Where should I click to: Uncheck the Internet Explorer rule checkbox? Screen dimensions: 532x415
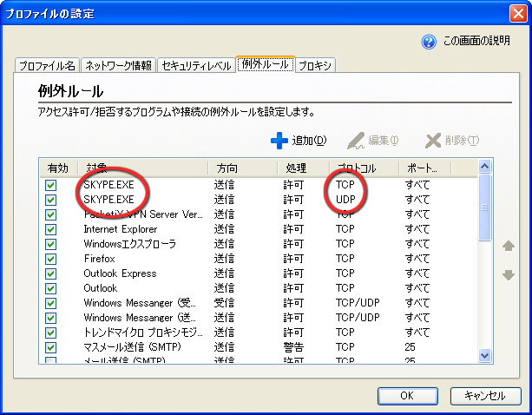[x=50, y=229]
